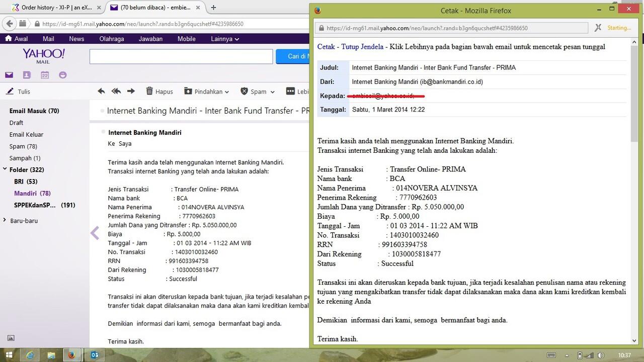The height and width of the screenshot is (362, 644).
Task: Click the Tutup Jendela link
Action: [x=362, y=47]
